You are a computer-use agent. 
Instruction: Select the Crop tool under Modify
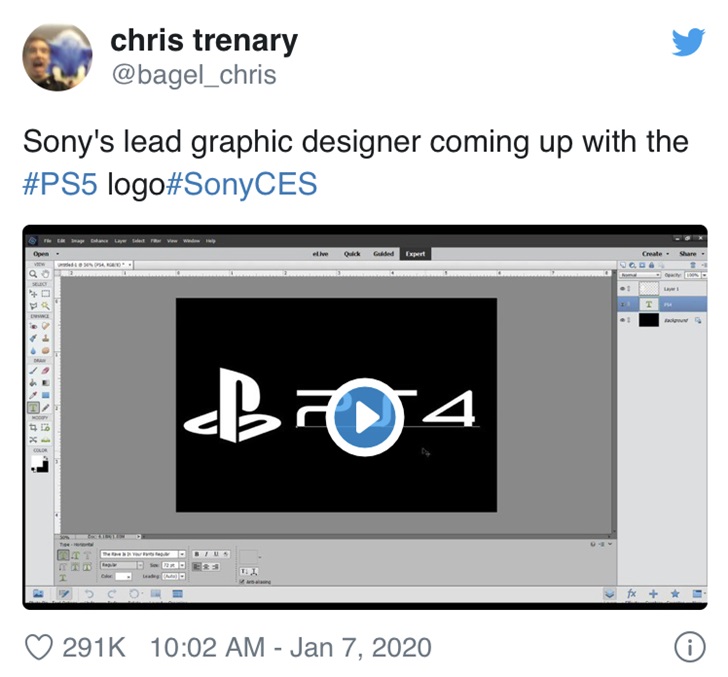[33, 427]
